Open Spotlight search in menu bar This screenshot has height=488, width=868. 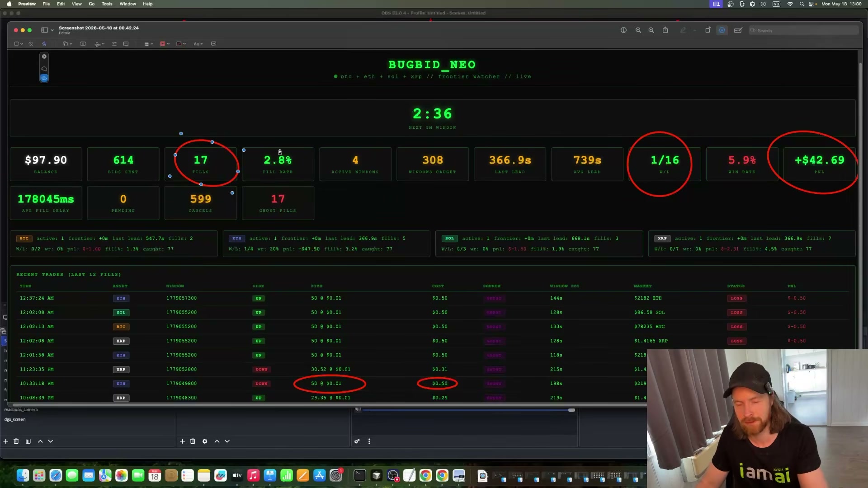802,4
